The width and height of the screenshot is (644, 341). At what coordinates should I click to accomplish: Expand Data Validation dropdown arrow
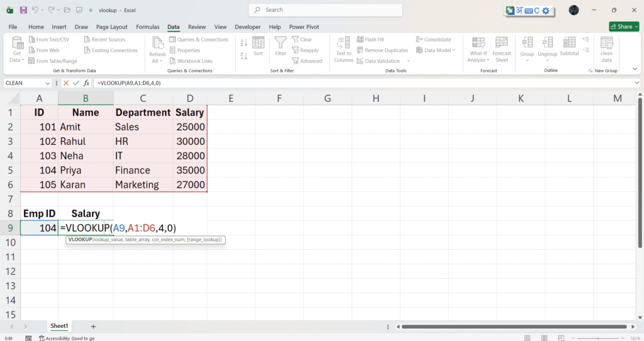[408, 61]
